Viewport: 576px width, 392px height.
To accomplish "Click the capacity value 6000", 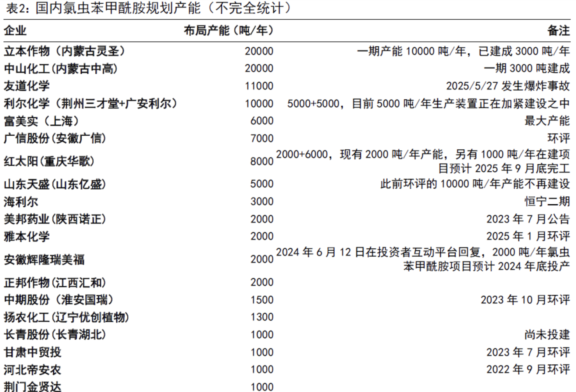I will coord(262,121).
